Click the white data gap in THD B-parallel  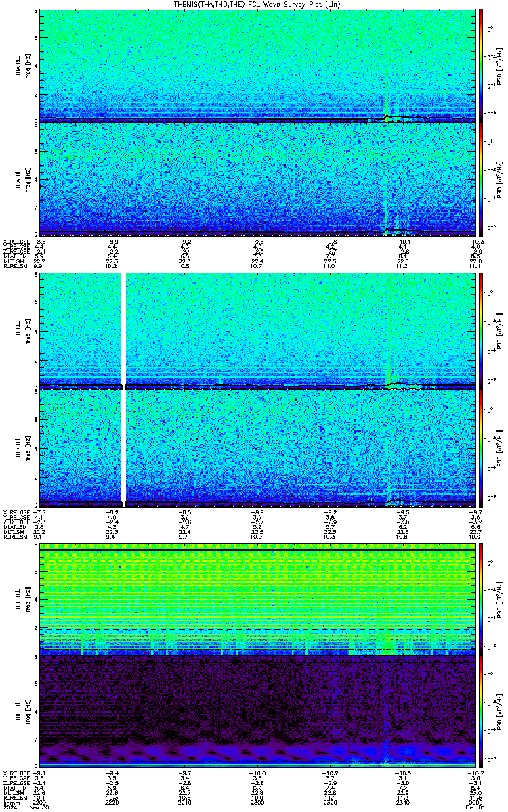click(123, 447)
